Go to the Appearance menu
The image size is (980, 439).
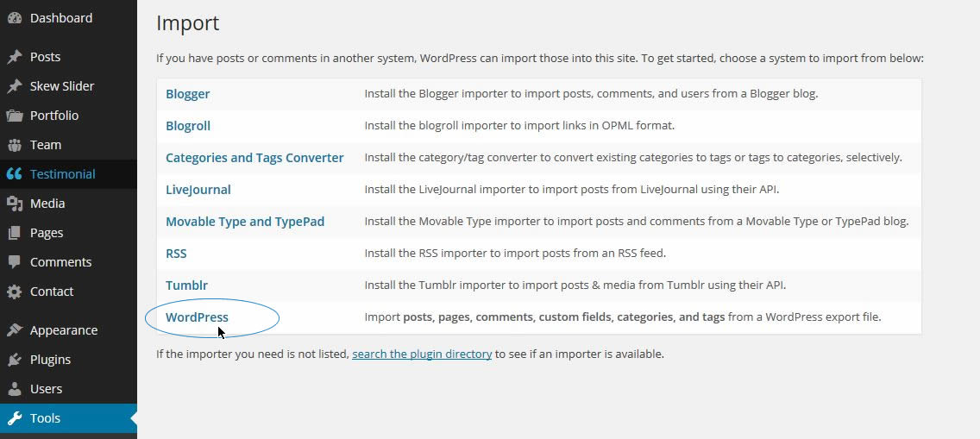[x=64, y=330]
